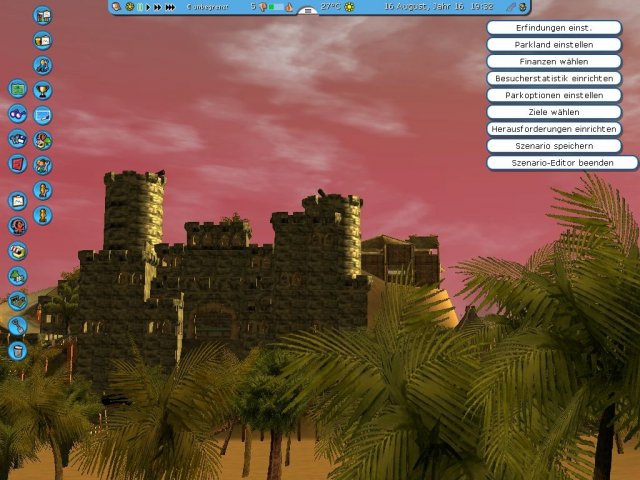
Task: Select the upper golden statue icon
Action: point(42,190)
